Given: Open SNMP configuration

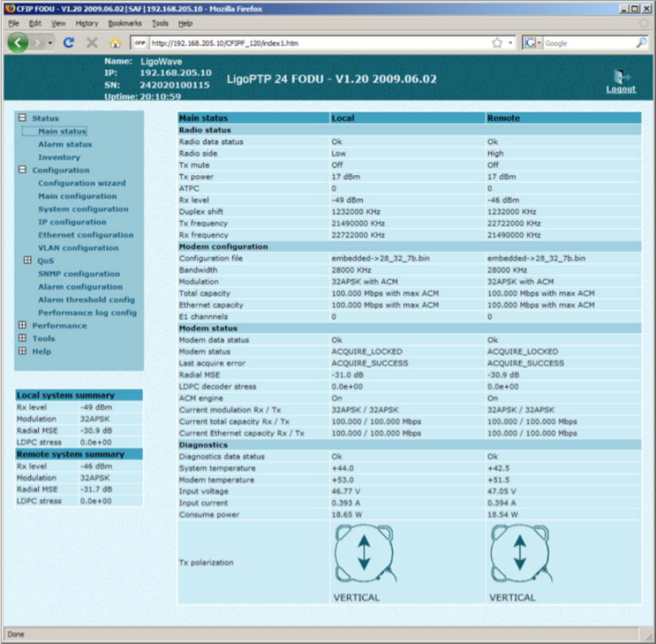Looking at the screenshot, I should 79,274.
